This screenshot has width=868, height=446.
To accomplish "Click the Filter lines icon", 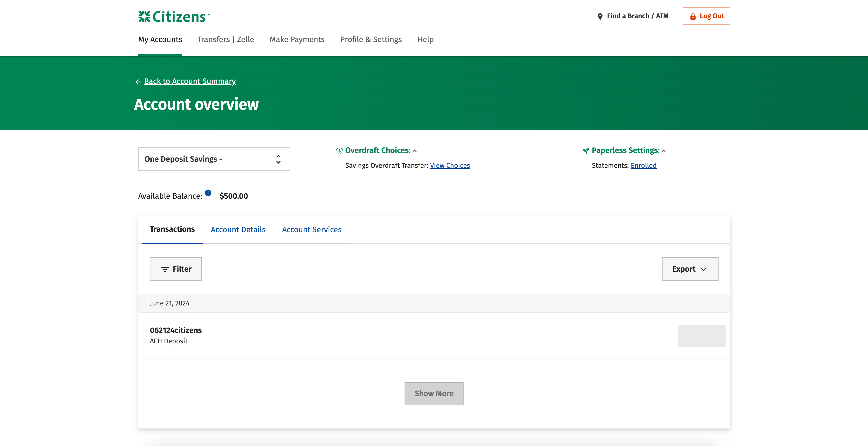I will 165,269.
